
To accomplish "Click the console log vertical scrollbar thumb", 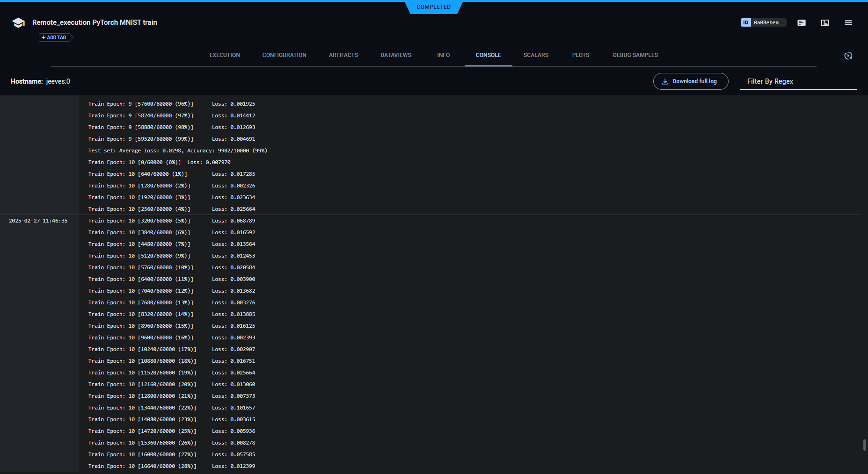I will pyautogui.click(x=864, y=445).
